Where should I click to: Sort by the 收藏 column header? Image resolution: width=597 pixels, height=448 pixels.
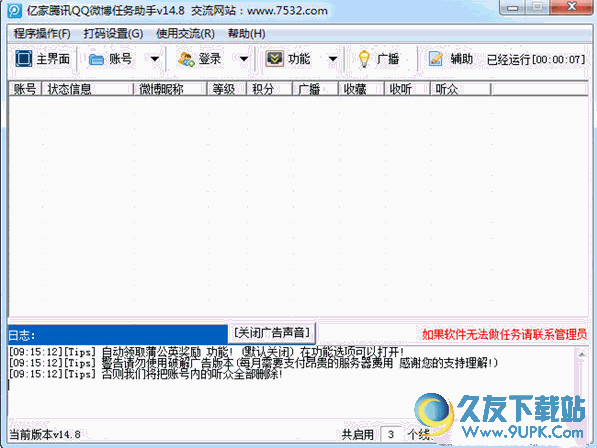(361, 89)
